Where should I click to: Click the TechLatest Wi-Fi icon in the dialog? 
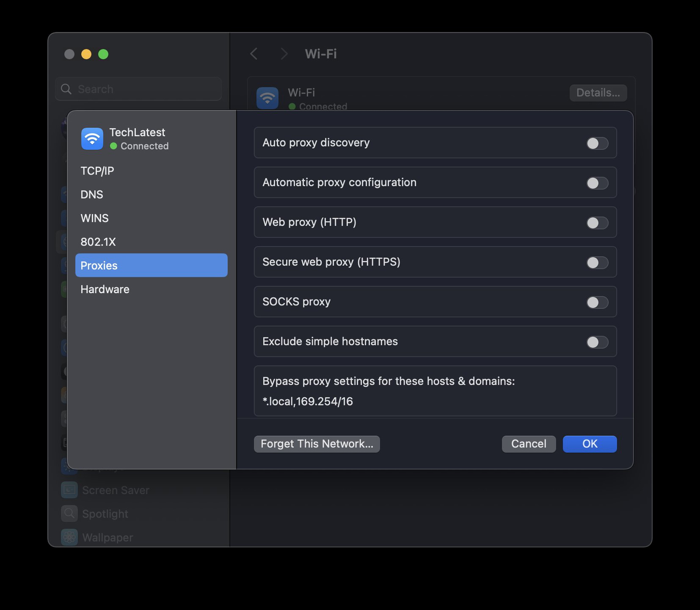coord(92,138)
